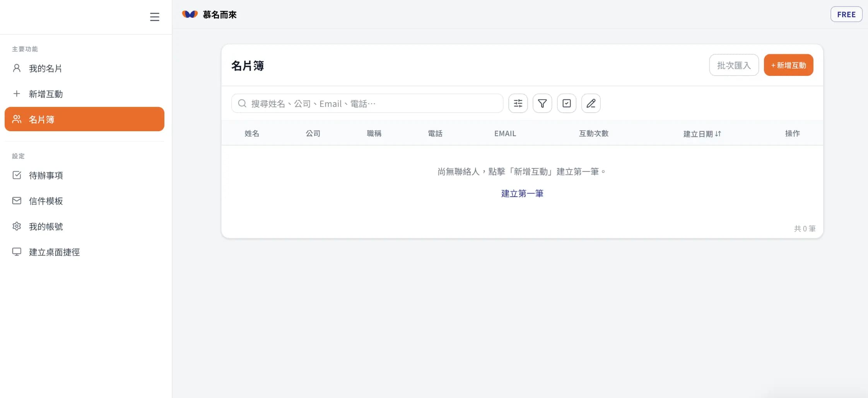Select 建立桌面捷徑 sidebar item
Viewport: 868px width, 398px height.
(x=54, y=252)
